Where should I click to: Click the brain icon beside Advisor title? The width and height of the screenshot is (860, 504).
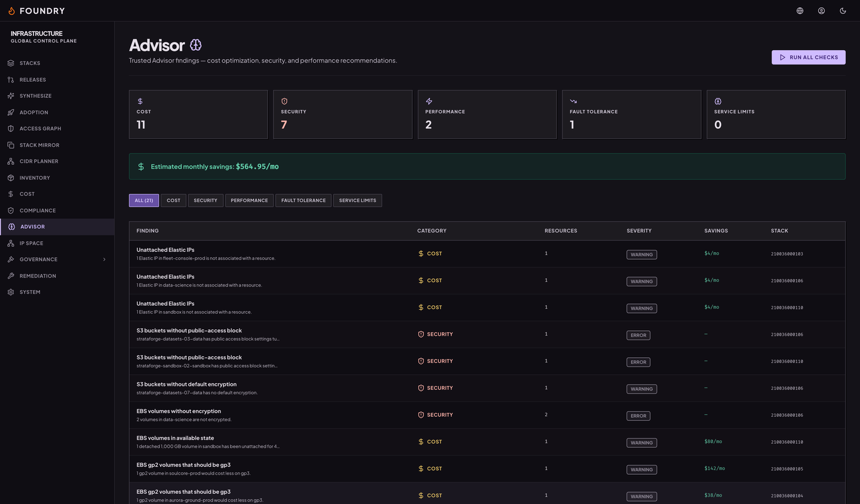pos(196,45)
